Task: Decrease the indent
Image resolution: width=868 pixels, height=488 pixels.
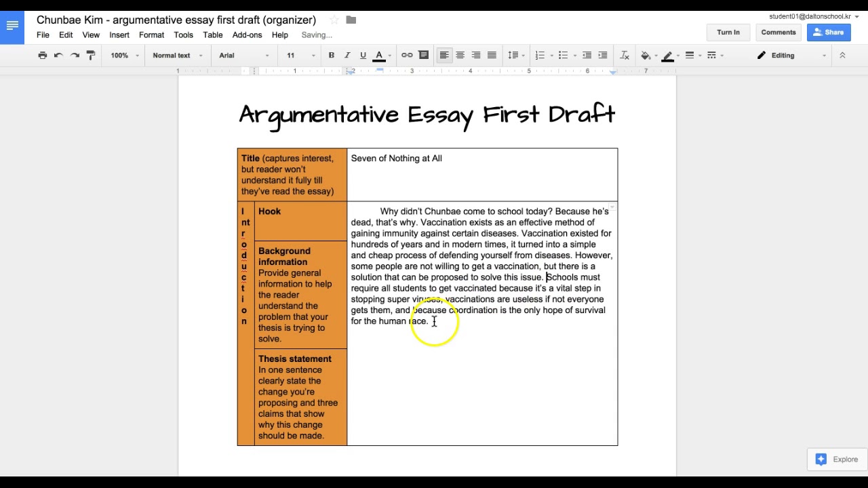Action: point(587,56)
